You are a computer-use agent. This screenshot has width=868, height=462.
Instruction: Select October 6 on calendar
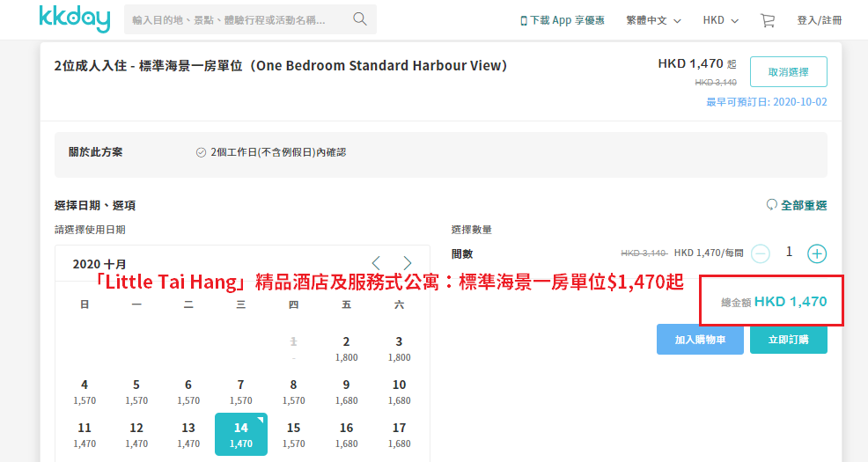tap(188, 392)
